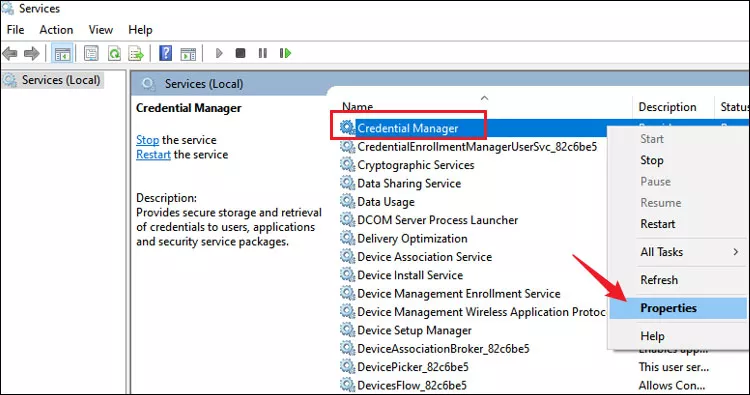Image resolution: width=750 pixels, height=395 pixels.
Task: Expand the All Tasks submenu
Action: coord(677,252)
